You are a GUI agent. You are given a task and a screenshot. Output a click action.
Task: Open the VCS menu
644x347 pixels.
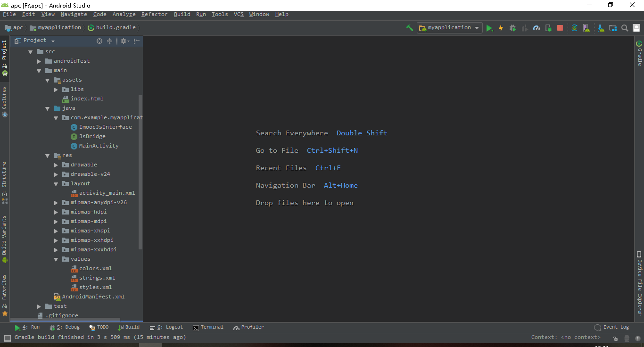[239, 14]
